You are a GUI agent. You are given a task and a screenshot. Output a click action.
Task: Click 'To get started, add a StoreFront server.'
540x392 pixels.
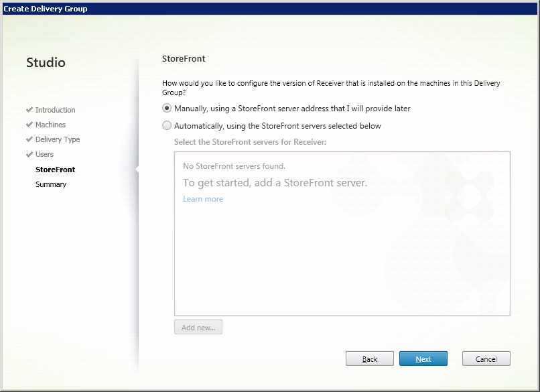click(275, 182)
